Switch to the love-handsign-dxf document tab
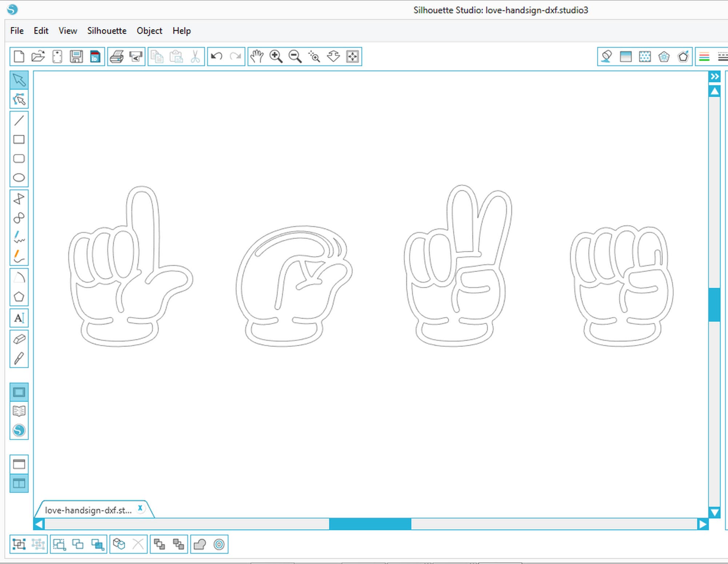The height and width of the screenshot is (564, 728). pos(87,510)
